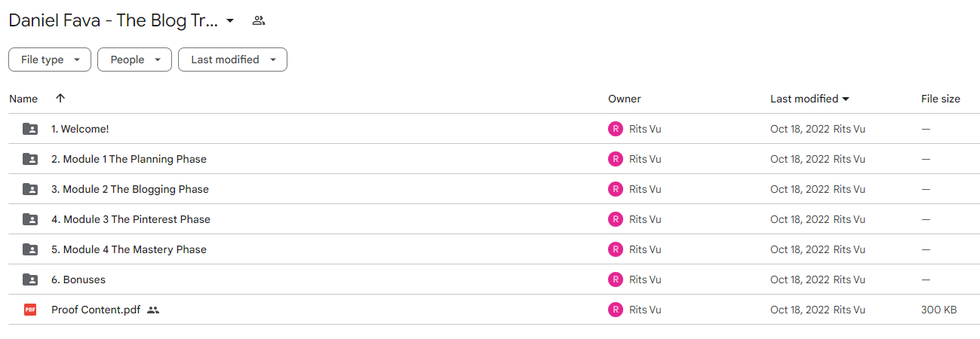Click the shared people icon beside folder title
This screenshot has width=980, height=339.
point(259,20)
